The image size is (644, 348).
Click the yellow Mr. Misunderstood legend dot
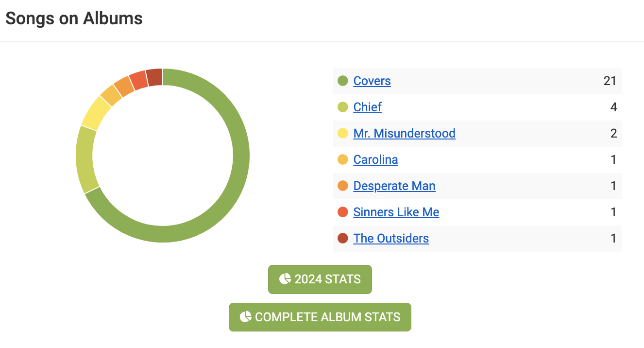point(343,134)
